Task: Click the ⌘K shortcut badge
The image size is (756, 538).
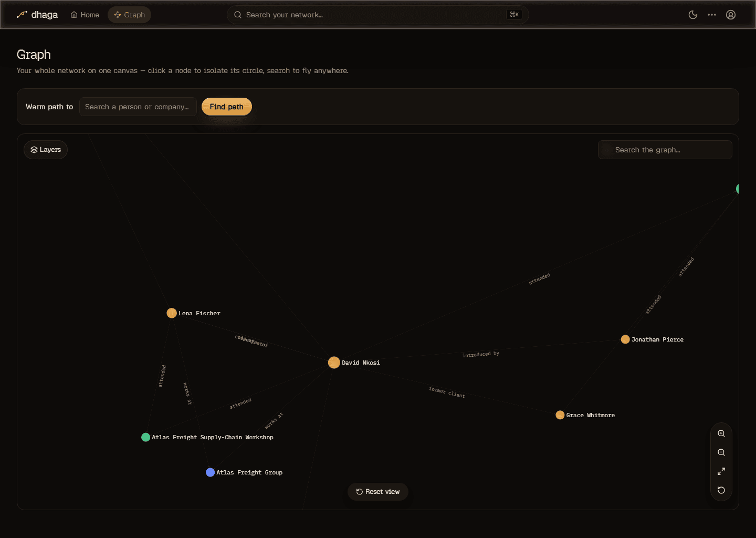Action: click(x=514, y=15)
